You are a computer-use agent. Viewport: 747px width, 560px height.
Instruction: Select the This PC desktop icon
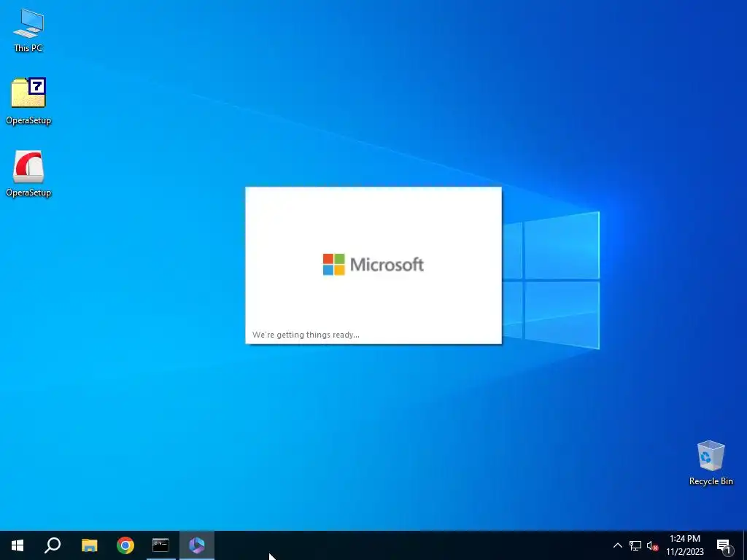tap(28, 31)
